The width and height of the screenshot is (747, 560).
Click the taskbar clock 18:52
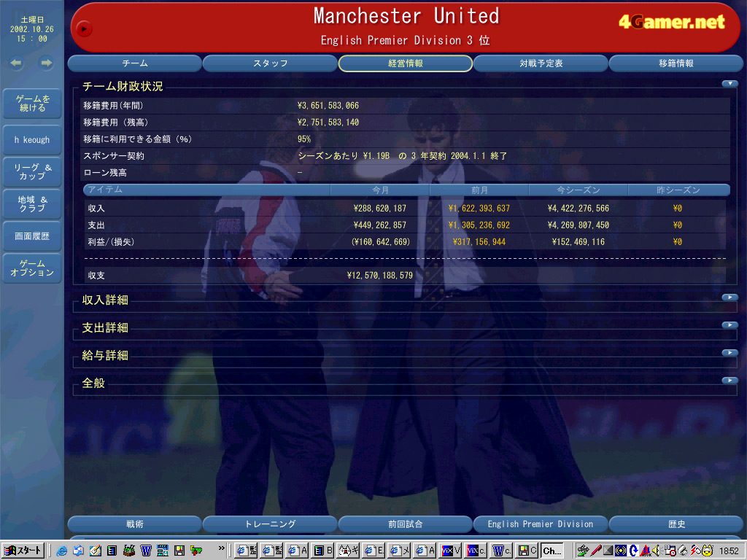click(729, 551)
